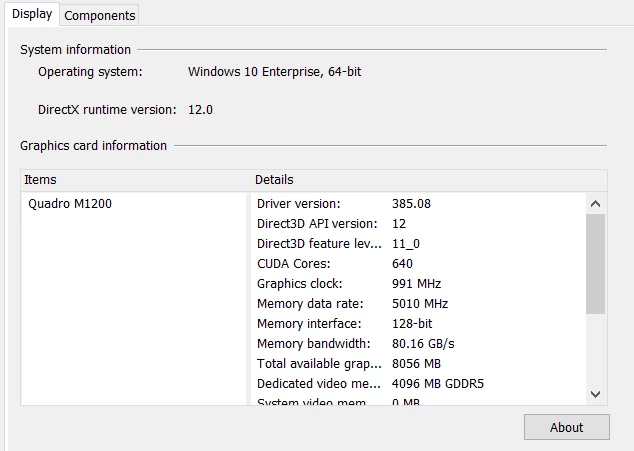The height and width of the screenshot is (451, 634).
Task: Click the Graphics clock 991 MHz entry
Action: click(418, 284)
